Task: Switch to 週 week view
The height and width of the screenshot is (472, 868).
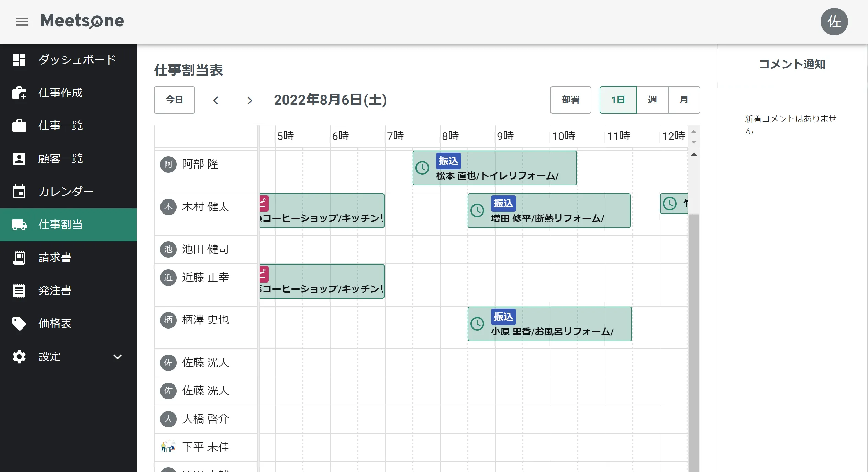Action: tap(652, 100)
